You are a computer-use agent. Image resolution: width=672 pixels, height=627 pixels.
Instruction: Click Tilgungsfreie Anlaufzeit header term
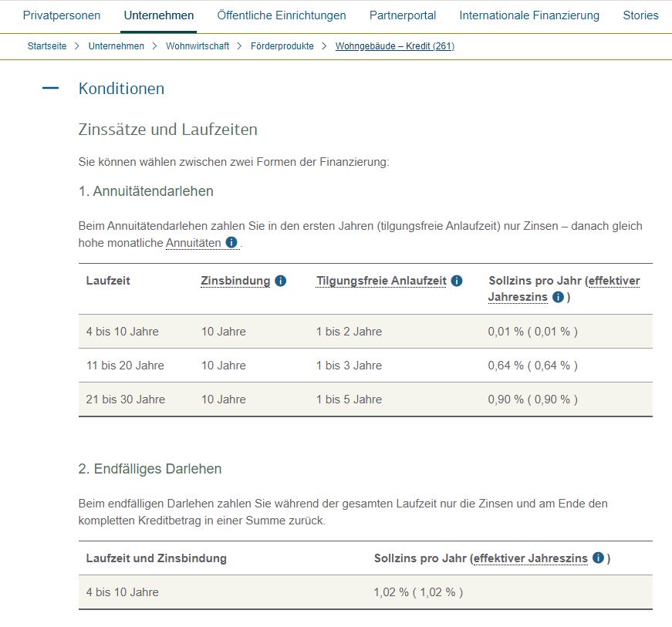(381, 281)
